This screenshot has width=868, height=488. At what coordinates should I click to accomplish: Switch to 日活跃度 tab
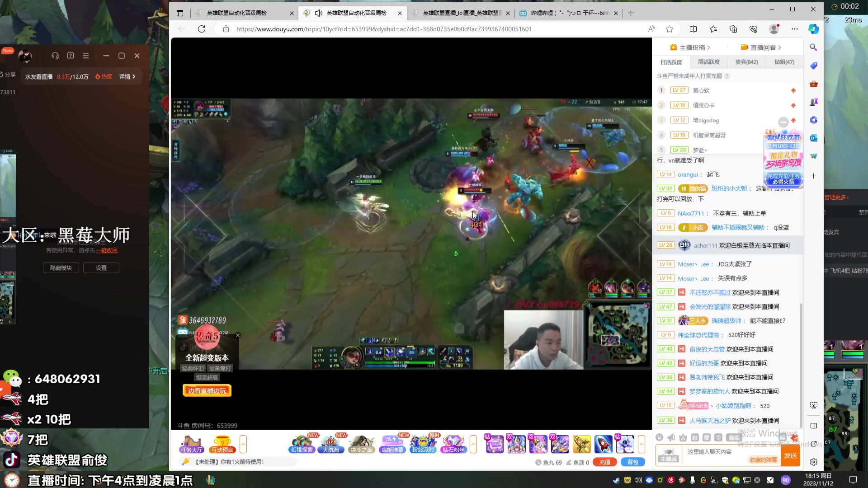[x=671, y=62]
